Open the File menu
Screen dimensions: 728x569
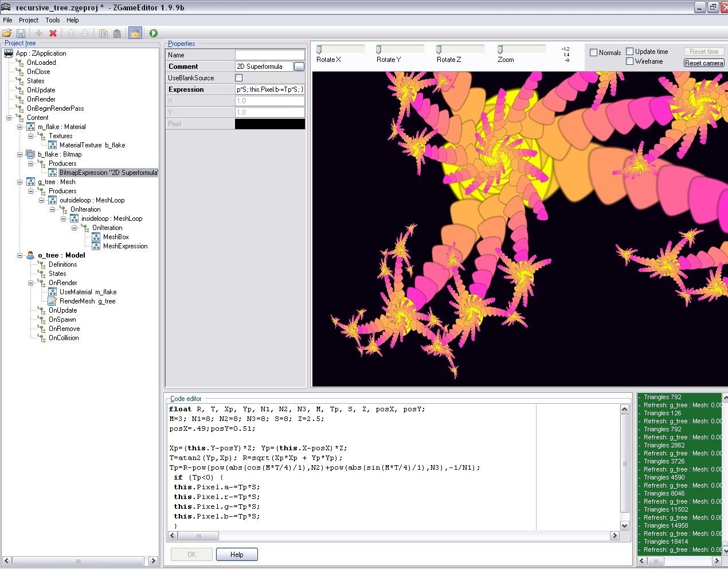(x=7, y=20)
